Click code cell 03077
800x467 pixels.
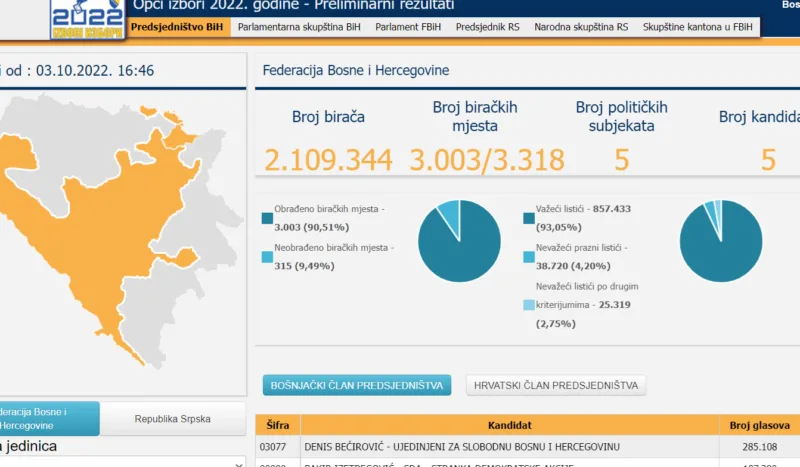pyautogui.click(x=273, y=447)
